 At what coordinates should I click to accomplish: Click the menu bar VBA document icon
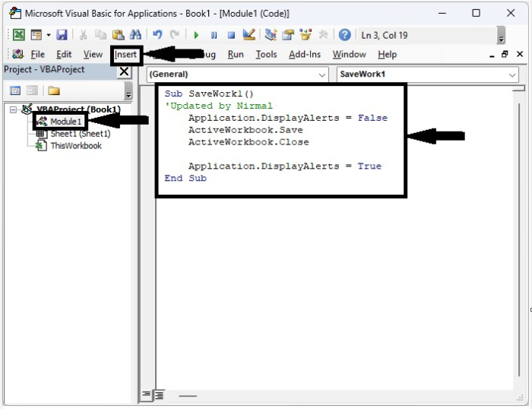pyautogui.click(x=18, y=54)
